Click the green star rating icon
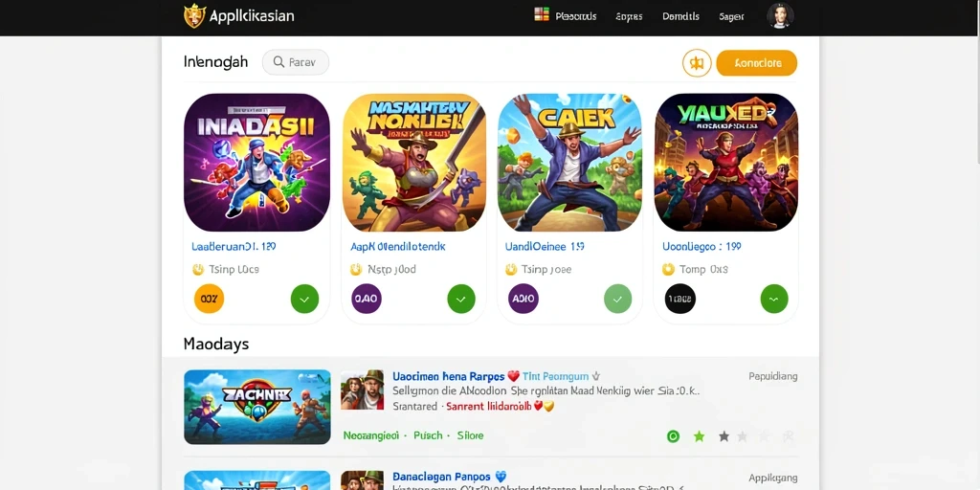 click(x=699, y=436)
